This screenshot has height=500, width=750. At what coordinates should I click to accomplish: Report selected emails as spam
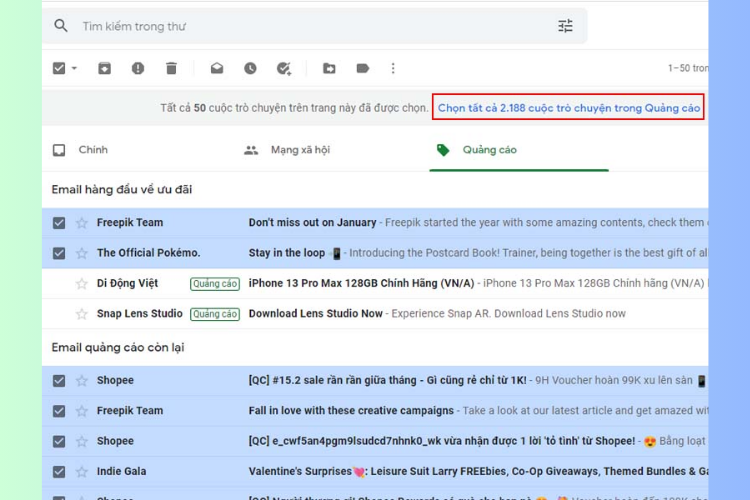pyautogui.click(x=138, y=68)
